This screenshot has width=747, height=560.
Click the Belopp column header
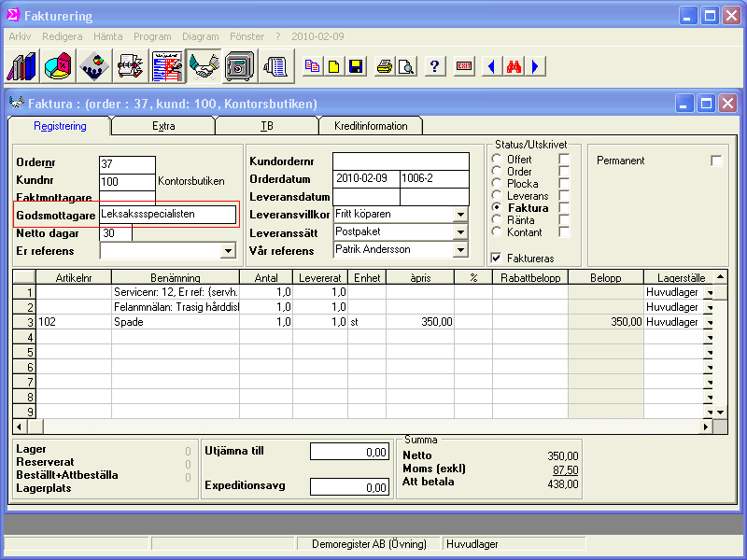click(x=605, y=277)
